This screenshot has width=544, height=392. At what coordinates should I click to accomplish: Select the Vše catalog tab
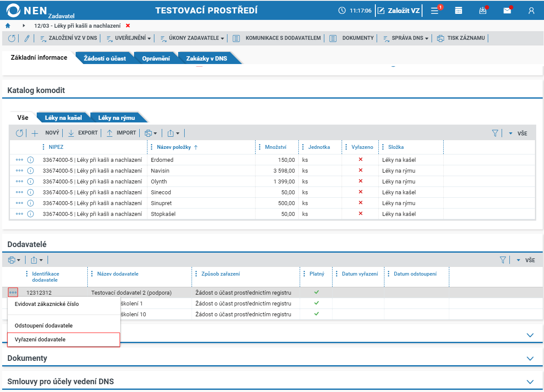pyautogui.click(x=23, y=117)
